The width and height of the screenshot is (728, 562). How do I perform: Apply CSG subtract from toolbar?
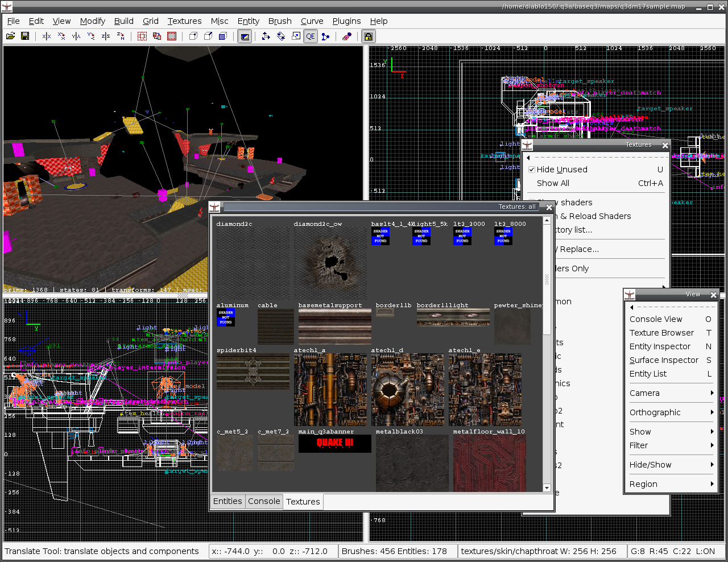(193, 36)
